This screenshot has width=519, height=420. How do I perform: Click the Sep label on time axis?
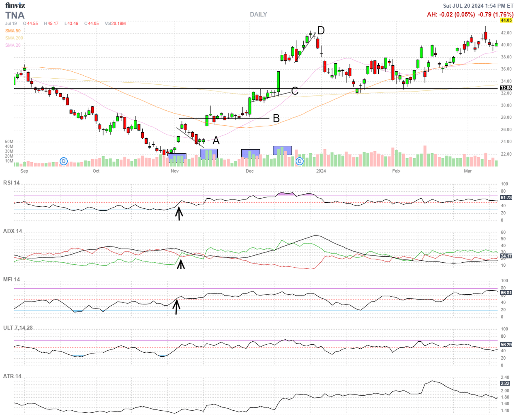[x=24, y=171]
